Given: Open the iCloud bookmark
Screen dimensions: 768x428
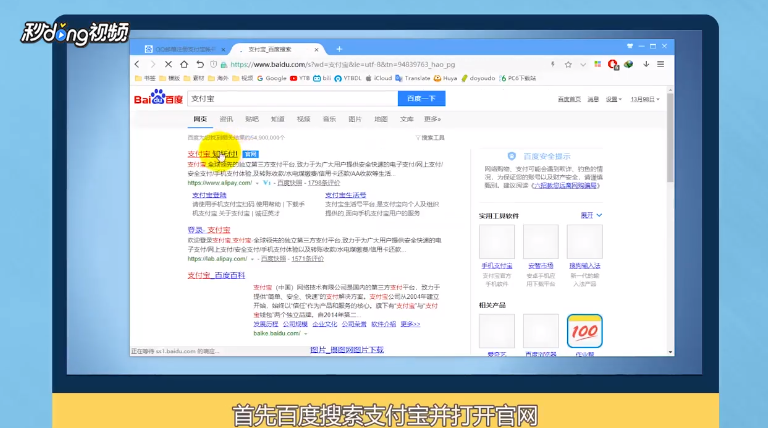Looking at the screenshot, I should [x=379, y=78].
